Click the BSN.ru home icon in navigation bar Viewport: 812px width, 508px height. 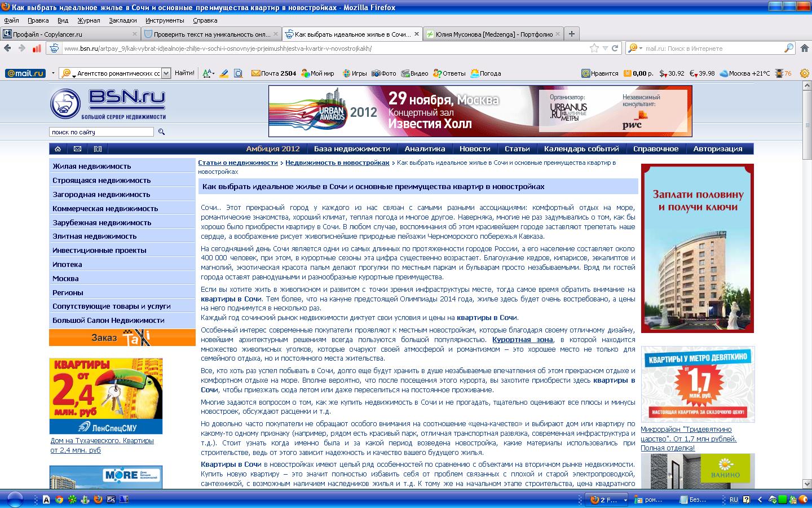tap(58, 149)
